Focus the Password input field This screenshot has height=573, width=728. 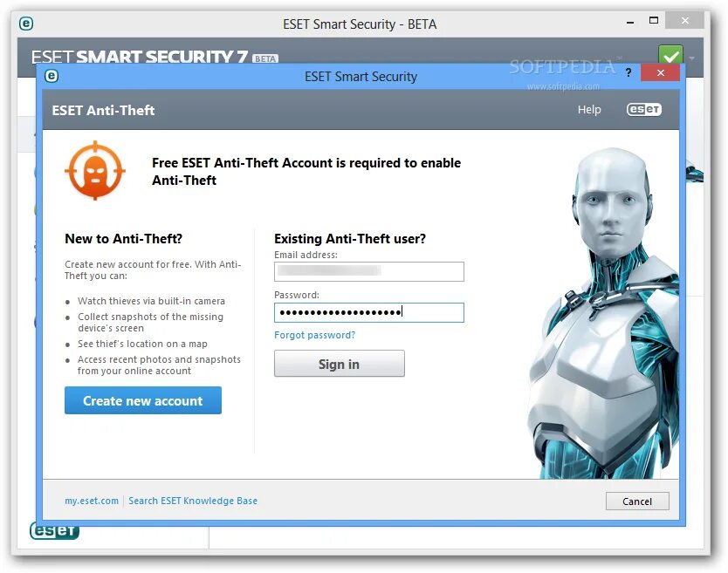369,312
